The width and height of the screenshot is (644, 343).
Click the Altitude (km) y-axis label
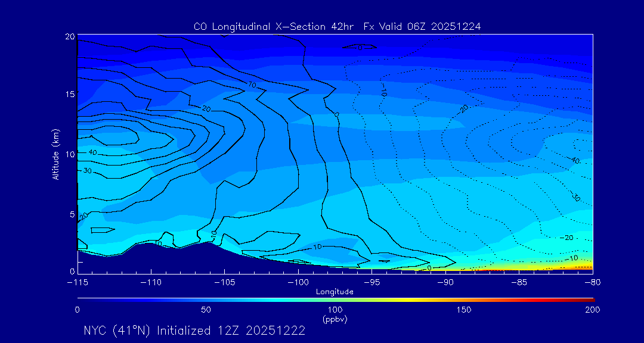pos(55,154)
